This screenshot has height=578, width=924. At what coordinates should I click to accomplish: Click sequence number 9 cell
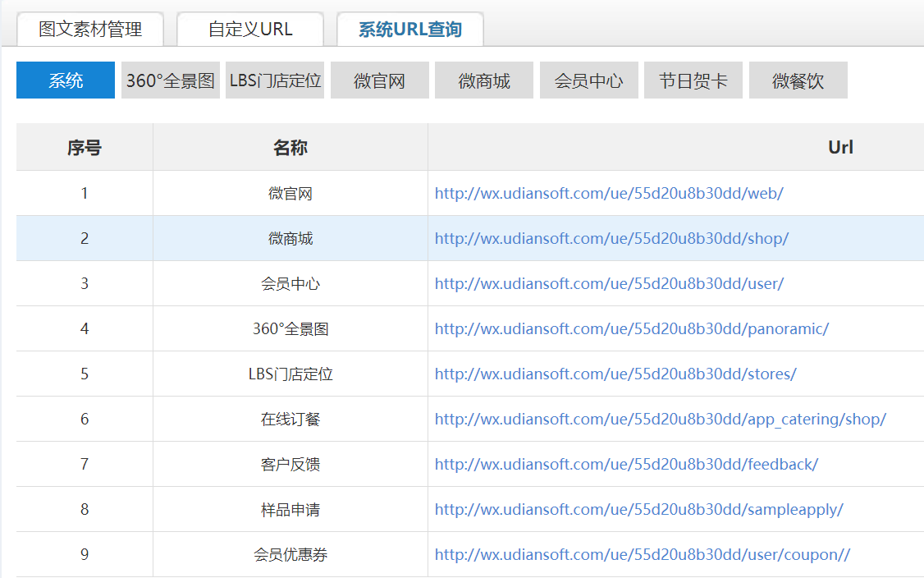85,554
